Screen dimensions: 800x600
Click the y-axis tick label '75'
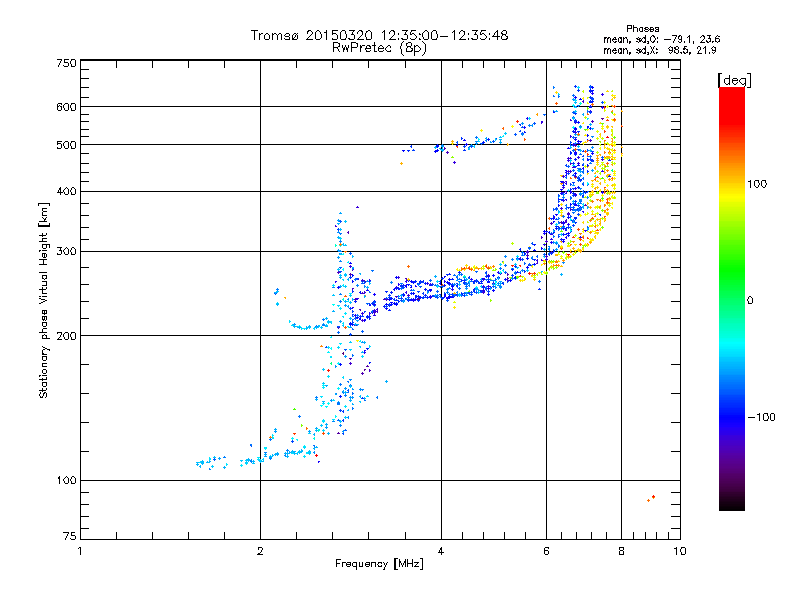coord(70,536)
